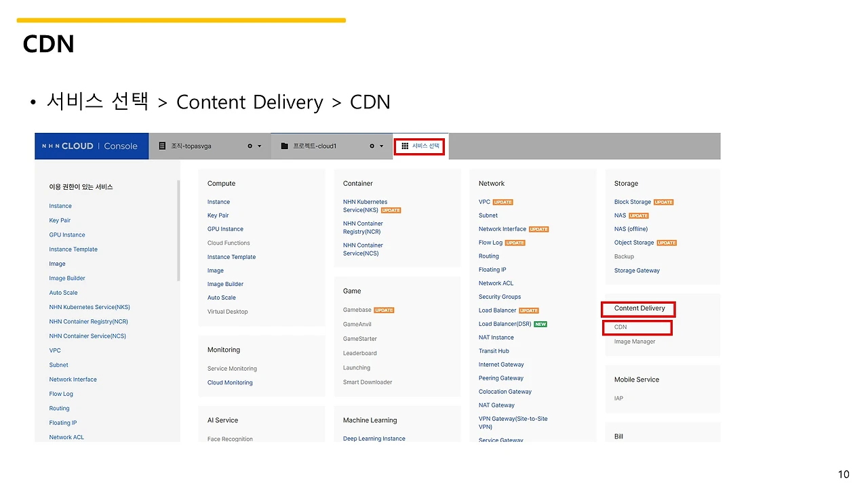The height and width of the screenshot is (488, 868).
Task: Click the grid icon in 서비스 선택
Action: pos(405,146)
